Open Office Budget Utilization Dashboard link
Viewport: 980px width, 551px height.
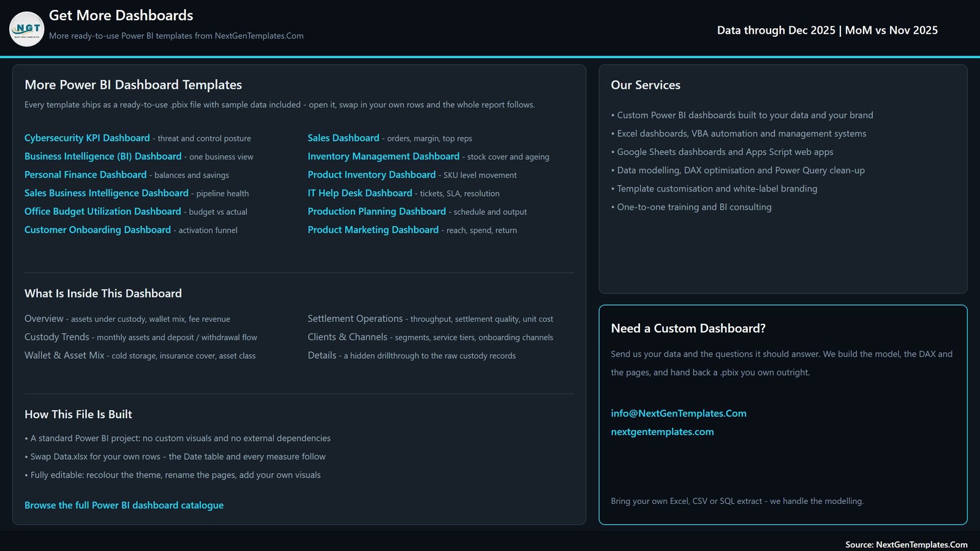pos(103,212)
